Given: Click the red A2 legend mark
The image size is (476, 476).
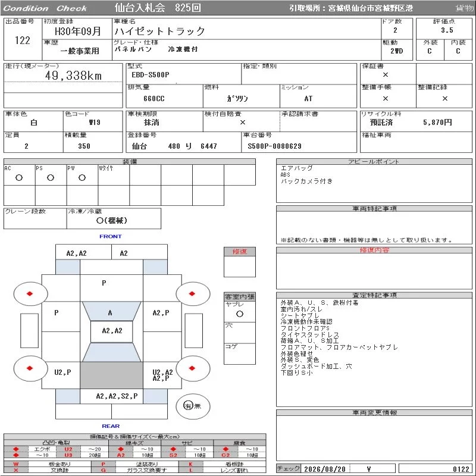Looking at the screenshot, I should [x=121, y=455].
